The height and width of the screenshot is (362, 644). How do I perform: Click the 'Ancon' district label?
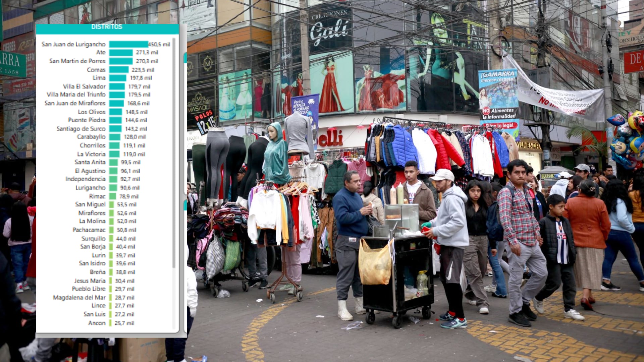[97, 323]
